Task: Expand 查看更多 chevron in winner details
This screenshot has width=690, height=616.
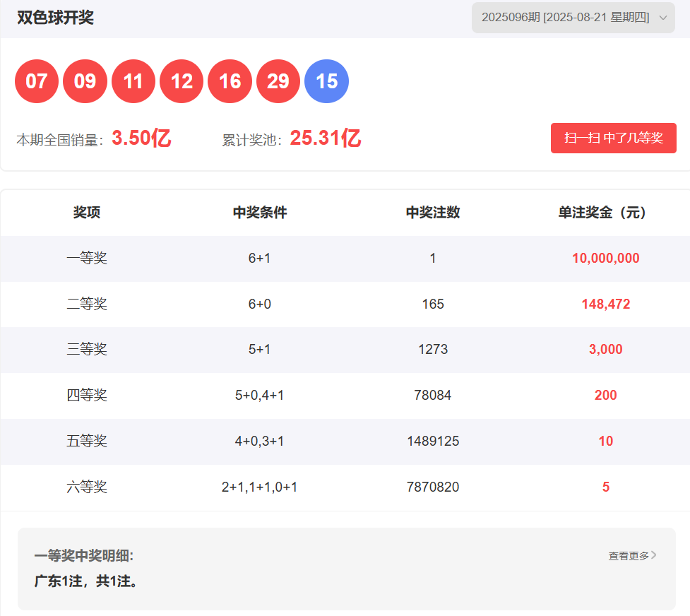Action: pos(653,555)
